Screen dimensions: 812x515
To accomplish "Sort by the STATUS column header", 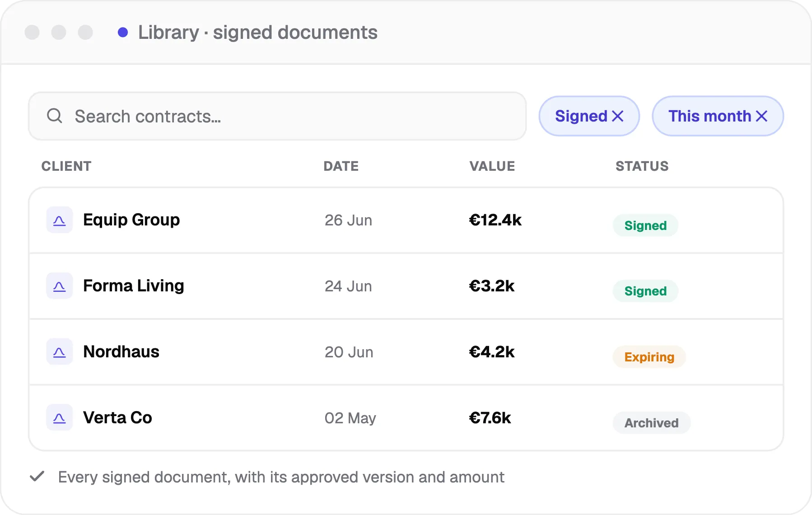I will coord(642,166).
